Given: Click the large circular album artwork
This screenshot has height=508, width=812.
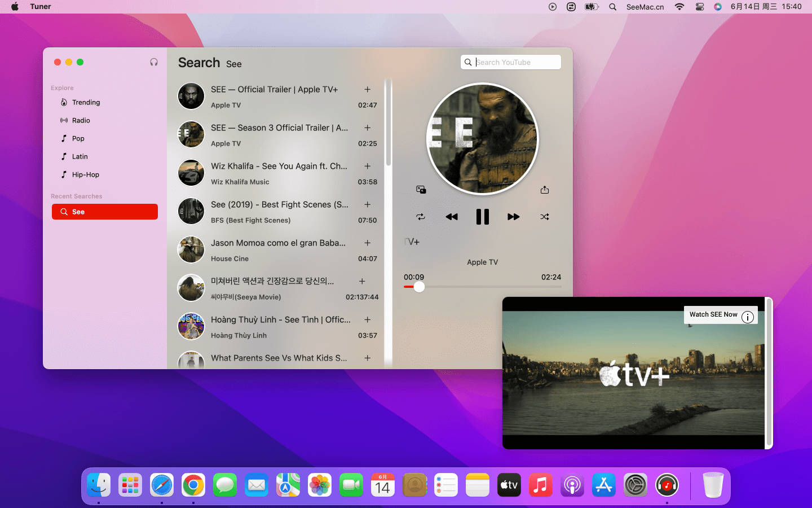Looking at the screenshot, I should click(x=483, y=139).
